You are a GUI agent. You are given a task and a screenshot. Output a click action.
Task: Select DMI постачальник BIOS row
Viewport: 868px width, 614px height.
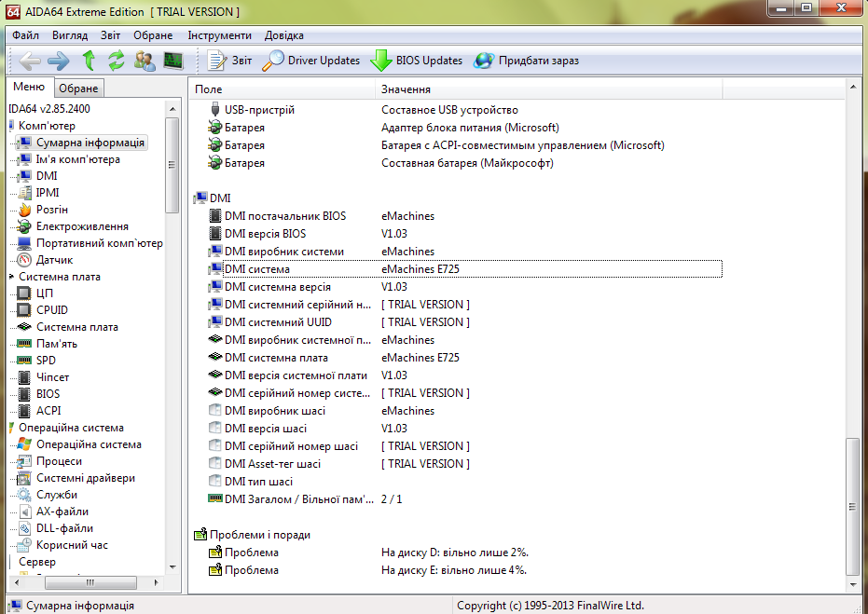464,216
